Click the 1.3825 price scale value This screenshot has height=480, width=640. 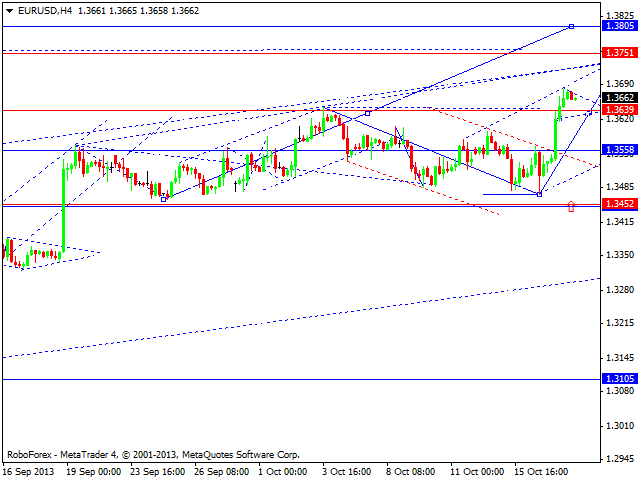620,16
